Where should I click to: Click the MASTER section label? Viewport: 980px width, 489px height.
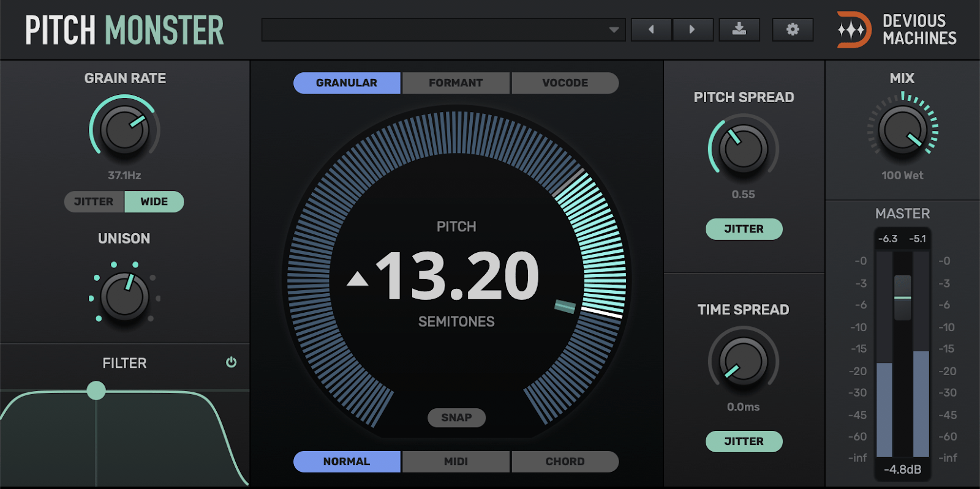[903, 214]
